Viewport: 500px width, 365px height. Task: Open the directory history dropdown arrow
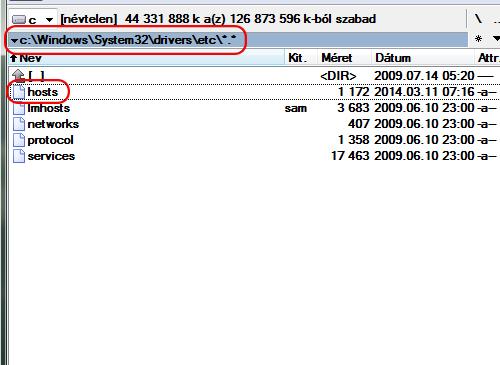click(x=14, y=41)
